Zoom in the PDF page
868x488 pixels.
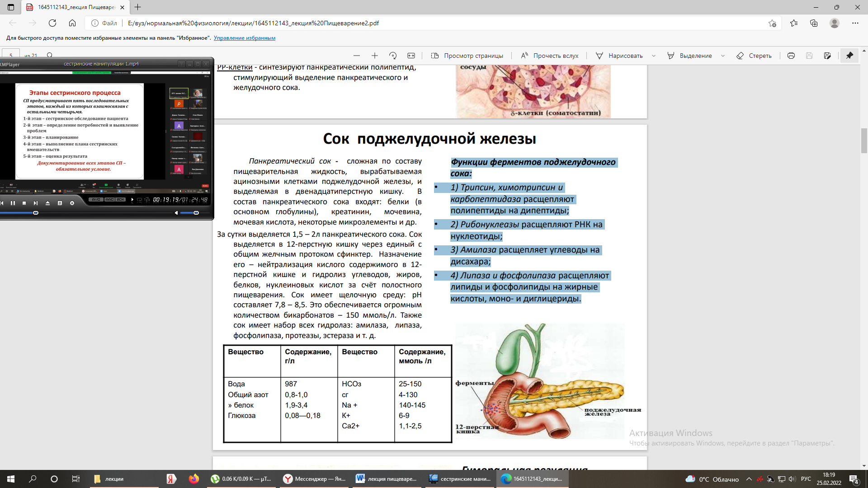375,56
